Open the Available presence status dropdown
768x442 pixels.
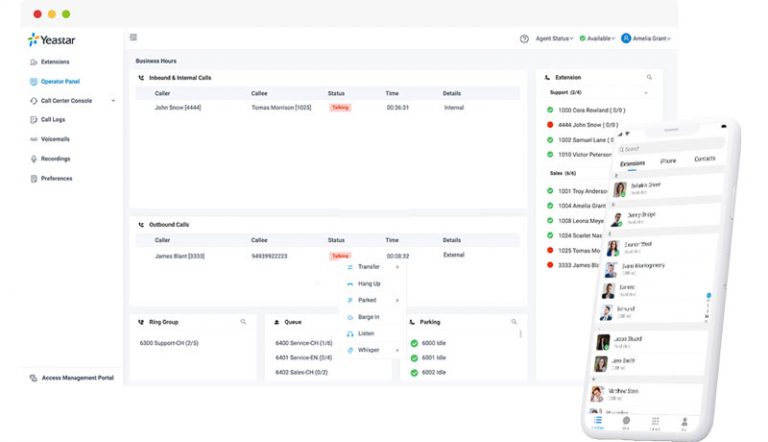pos(598,38)
